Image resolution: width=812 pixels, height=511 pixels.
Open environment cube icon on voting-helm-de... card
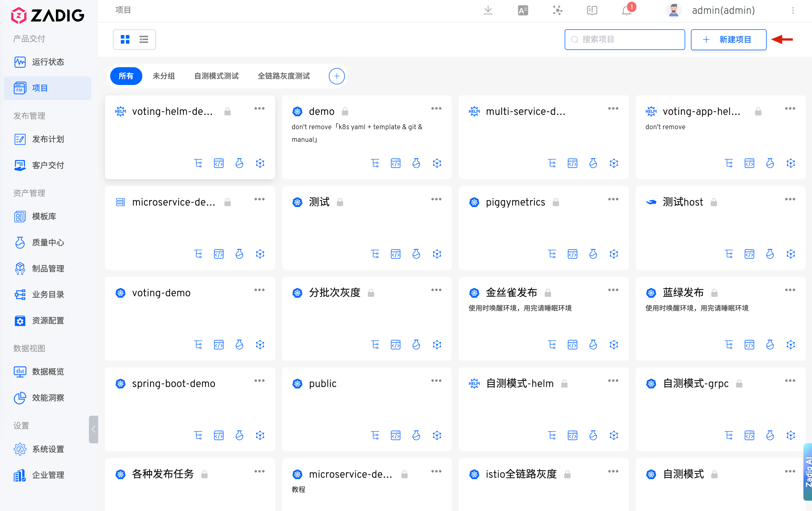click(x=260, y=163)
